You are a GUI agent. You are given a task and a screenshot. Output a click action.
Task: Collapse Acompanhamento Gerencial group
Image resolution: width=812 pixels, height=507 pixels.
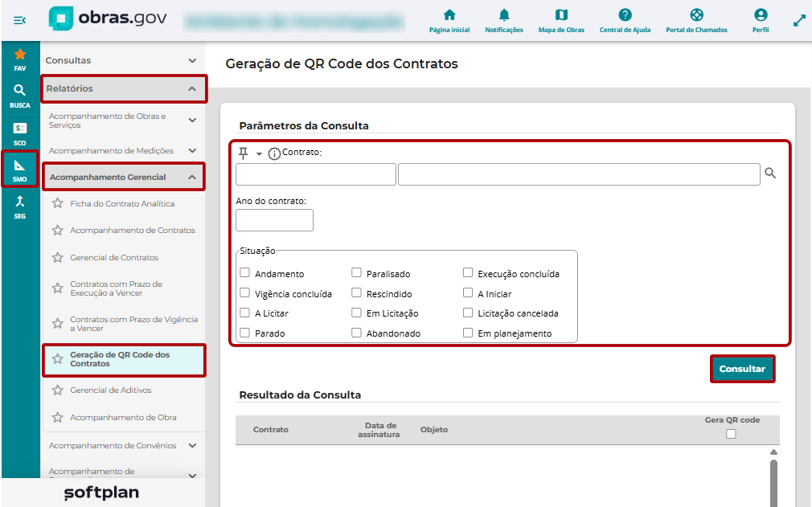(x=124, y=177)
